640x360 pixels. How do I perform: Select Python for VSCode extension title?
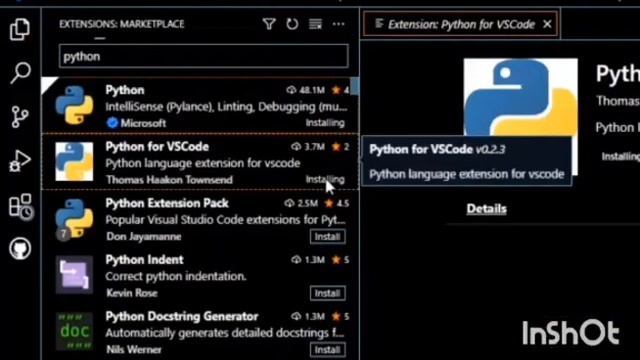(x=157, y=147)
